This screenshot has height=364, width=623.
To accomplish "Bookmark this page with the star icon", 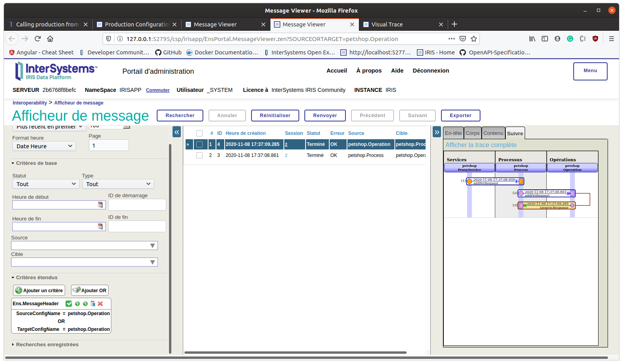I will [474, 39].
